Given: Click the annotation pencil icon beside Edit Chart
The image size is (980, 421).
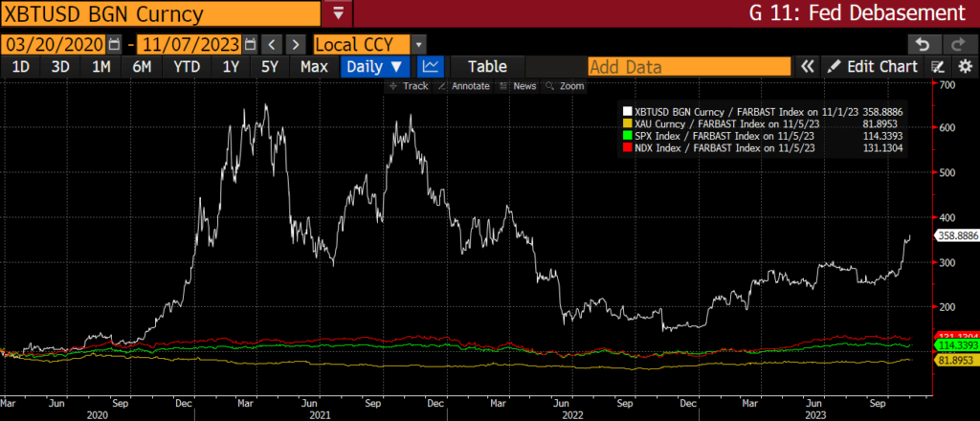Looking at the screenshot, I should (938, 67).
